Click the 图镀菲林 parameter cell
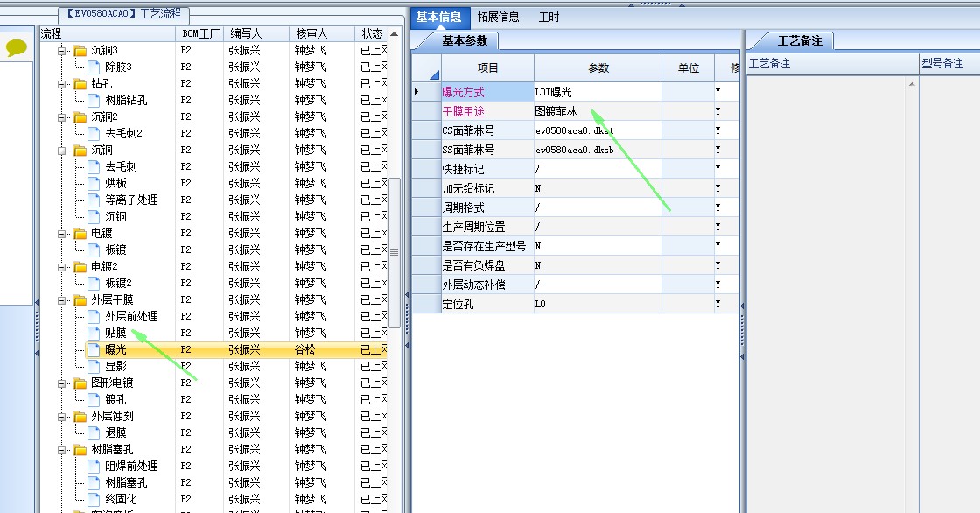980x513 pixels. [x=598, y=111]
